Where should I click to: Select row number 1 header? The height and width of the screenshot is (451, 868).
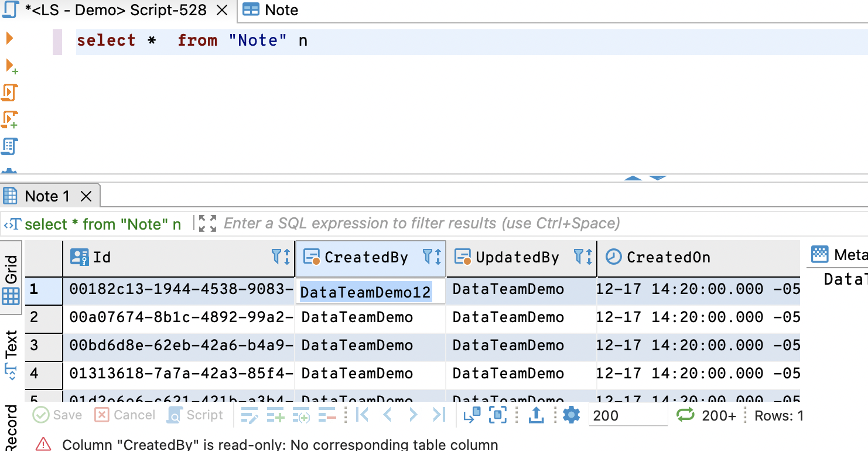pyautogui.click(x=43, y=291)
